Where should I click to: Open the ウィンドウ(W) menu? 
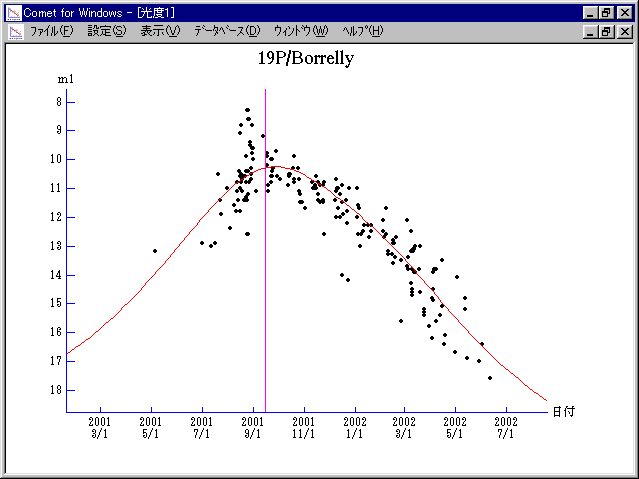(x=300, y=31)
